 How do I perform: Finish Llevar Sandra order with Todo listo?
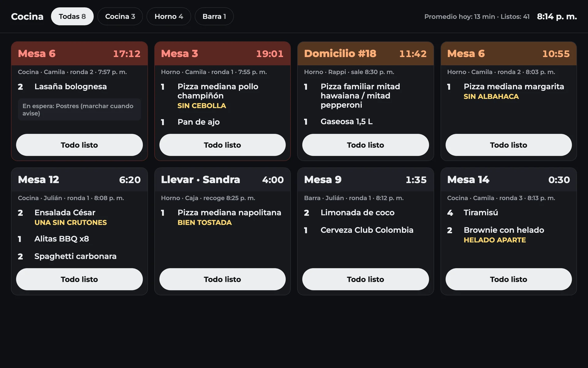tap(222, 279)
